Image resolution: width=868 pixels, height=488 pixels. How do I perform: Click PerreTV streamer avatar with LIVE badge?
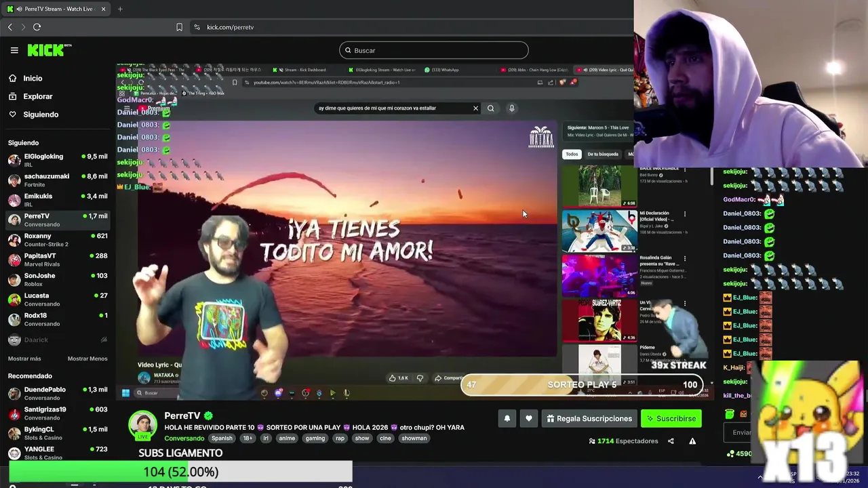click(x=143, y=426)
